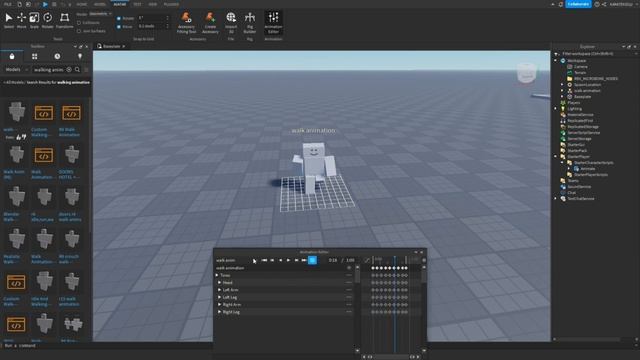Open the Accessory Fitting Tool
Viewport: 640px width, 360px height.
pyautogui.click(x=187, y=22)
